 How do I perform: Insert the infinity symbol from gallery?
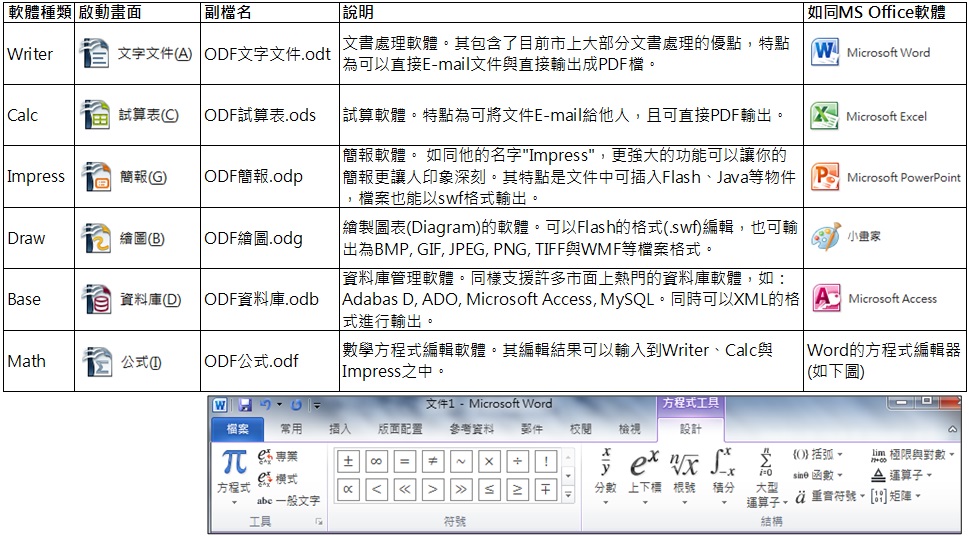[x=376, y=462]
